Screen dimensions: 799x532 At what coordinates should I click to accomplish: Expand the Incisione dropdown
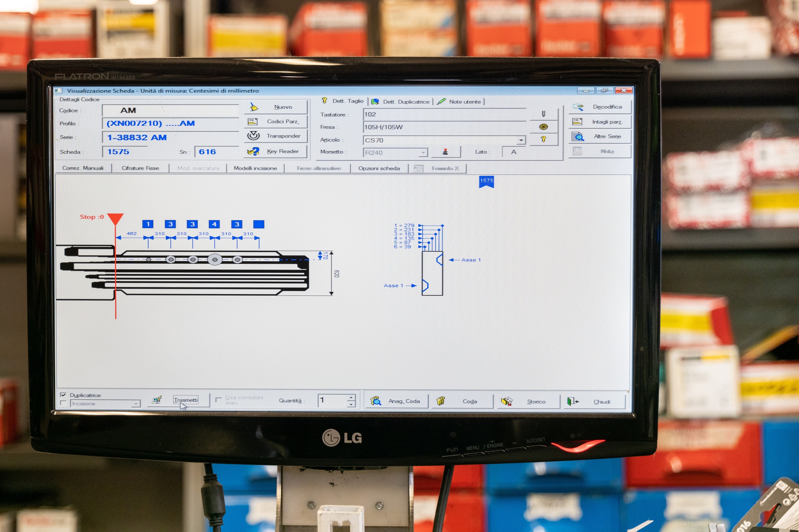[x=135, y=404]
